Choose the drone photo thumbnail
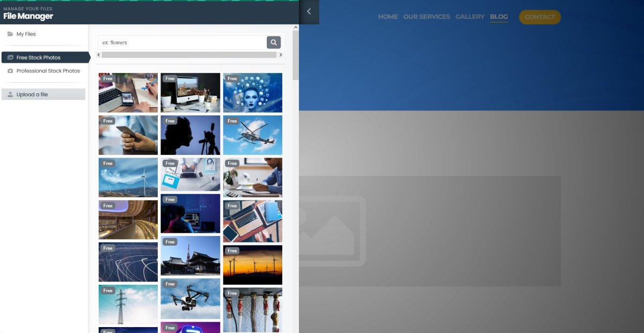This screenshot has width=644, height=333. (x=190, y=299)
